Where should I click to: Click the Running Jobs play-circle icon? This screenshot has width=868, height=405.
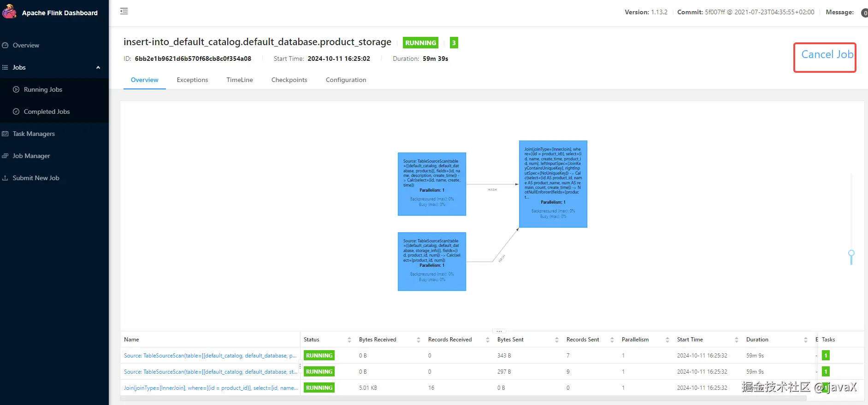[x=16, y=89]
